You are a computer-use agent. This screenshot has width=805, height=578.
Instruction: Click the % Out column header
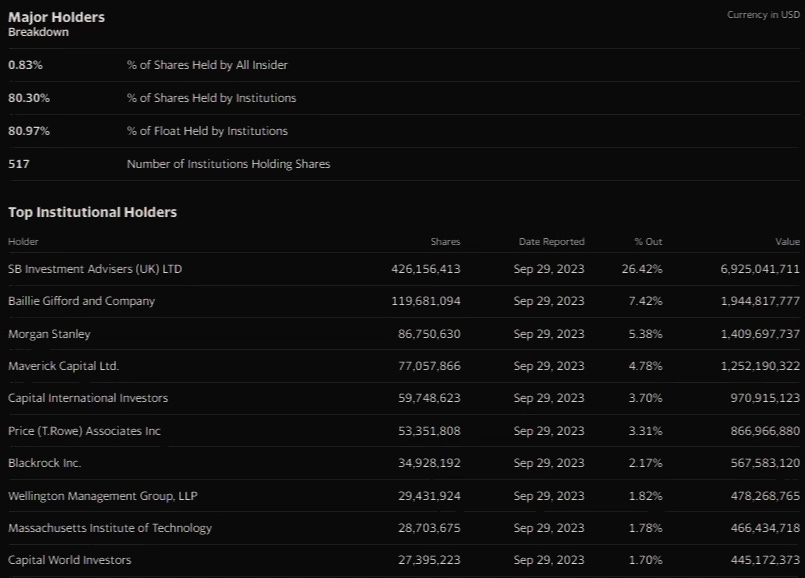tap(648, 241)
